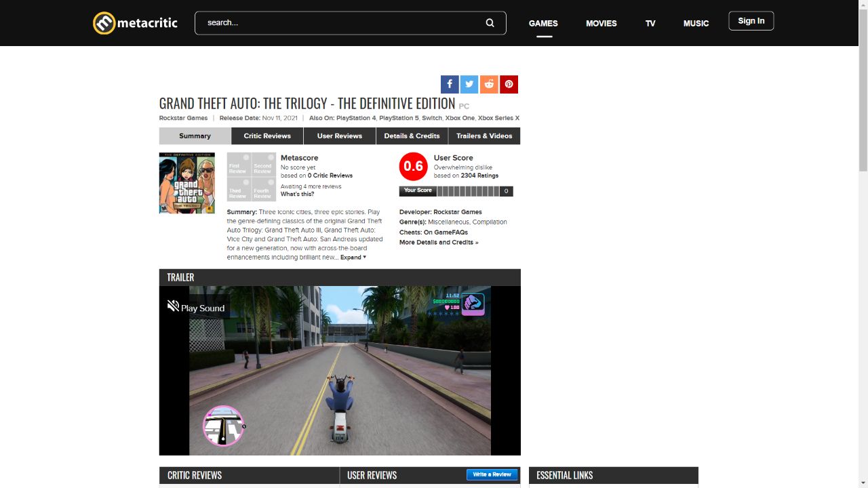Open the Trailers & Videos tab
The width and height of the screenshot is (868, 488).
484,136
